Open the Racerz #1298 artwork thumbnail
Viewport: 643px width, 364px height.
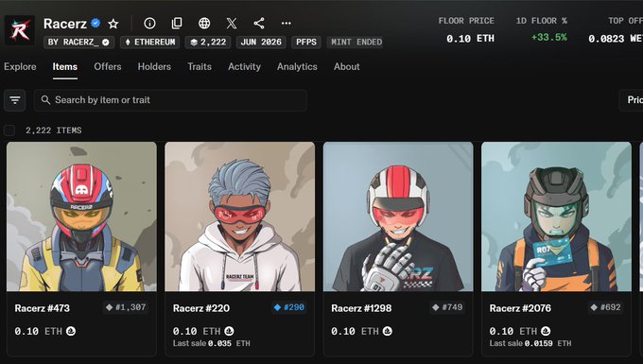[x=398, y=217]
